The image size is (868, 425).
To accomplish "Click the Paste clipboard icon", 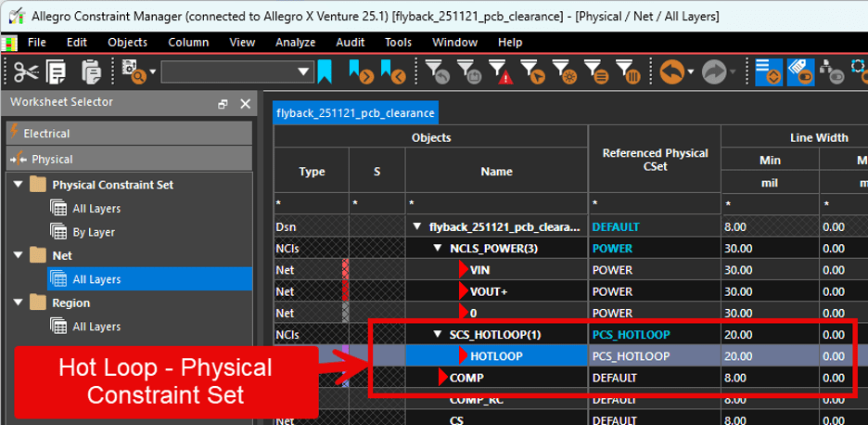I will click(x=91, y=71).
